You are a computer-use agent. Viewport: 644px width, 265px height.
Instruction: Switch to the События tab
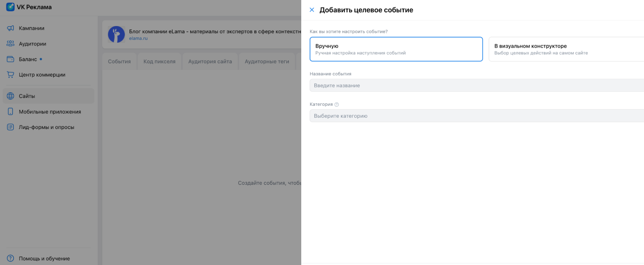click(119, 61)
